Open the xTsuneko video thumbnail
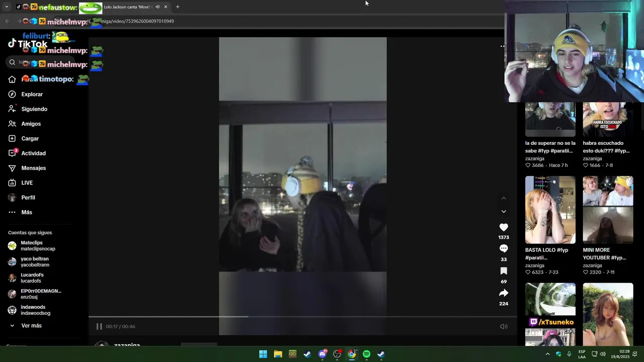Screen dimensions: 644x362 tap(550, 314)
